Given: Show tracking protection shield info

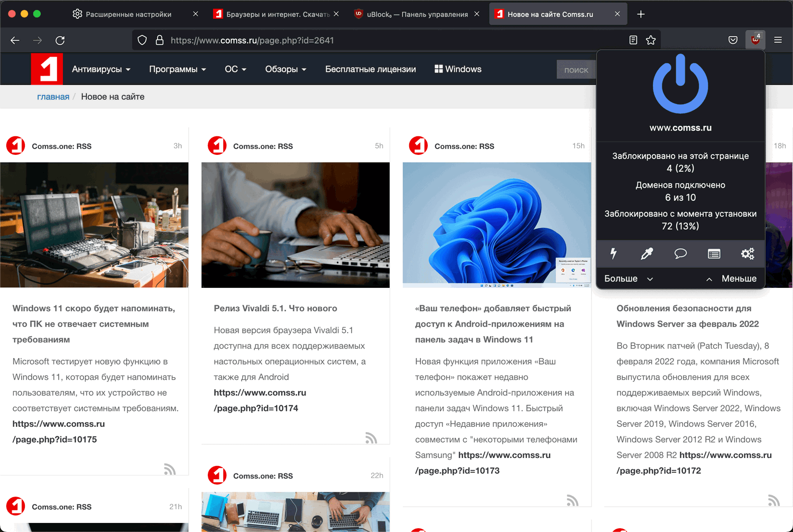Looking at the screenshot, I should [142, 40].
